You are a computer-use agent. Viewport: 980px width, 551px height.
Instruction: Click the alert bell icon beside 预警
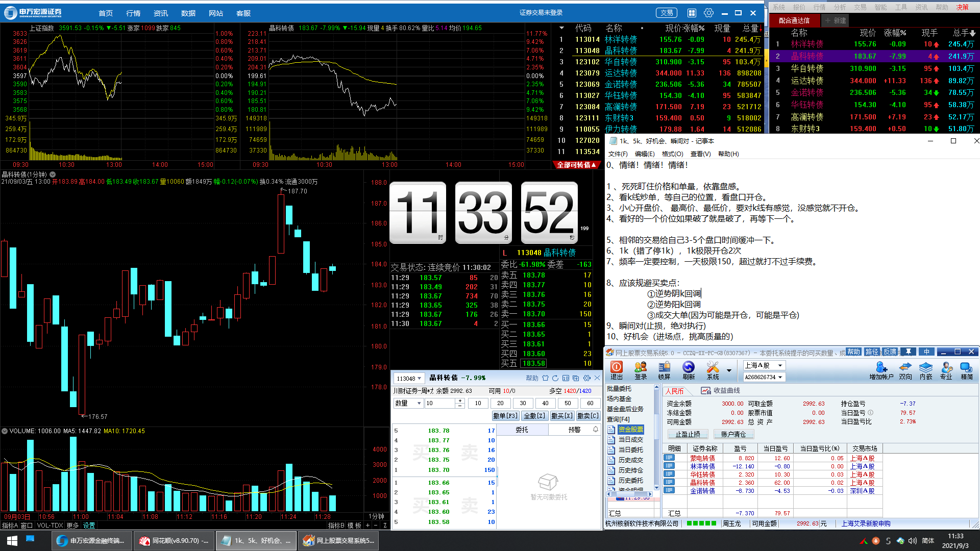(595, 430)
